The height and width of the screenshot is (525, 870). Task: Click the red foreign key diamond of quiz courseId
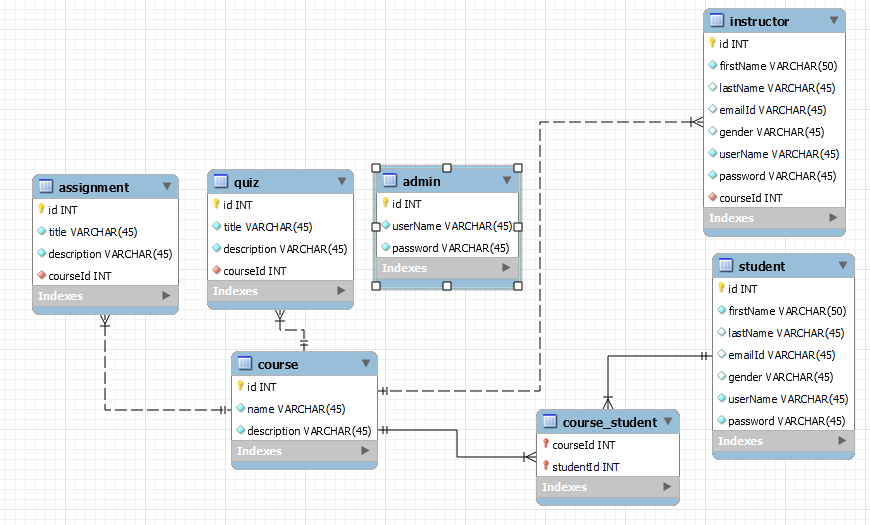point(217,270)
